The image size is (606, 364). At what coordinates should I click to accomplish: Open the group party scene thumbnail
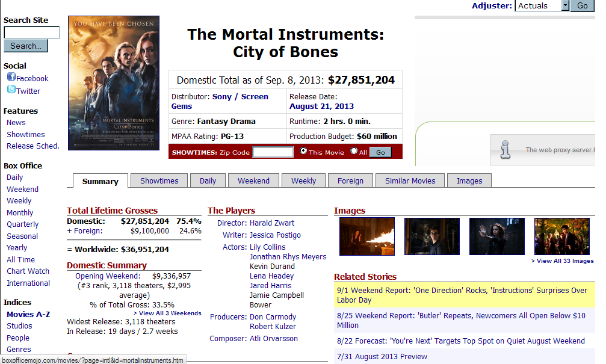coord(562,236)
